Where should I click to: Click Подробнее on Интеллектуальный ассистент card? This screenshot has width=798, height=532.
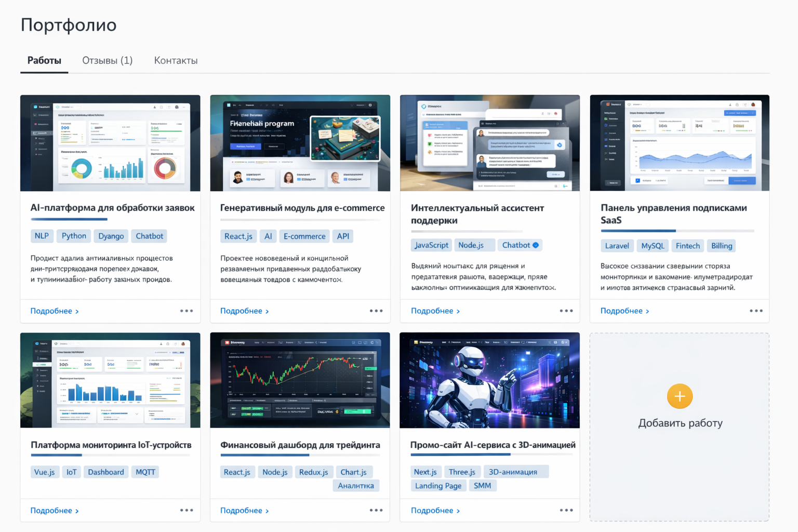coord(435,311)
